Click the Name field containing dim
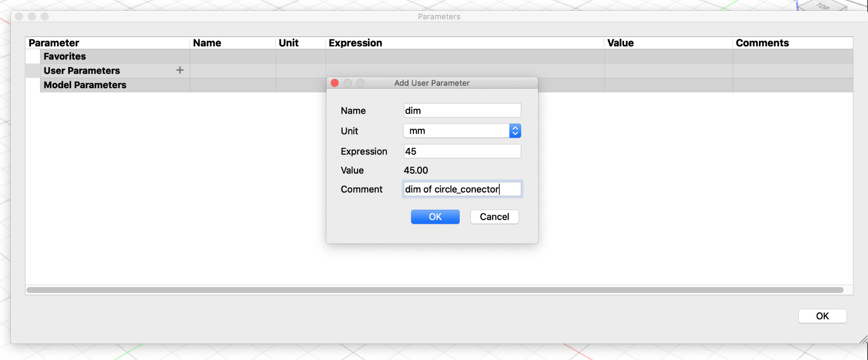The height and width of the screenshot is (360, 868). tap(462, 111)
